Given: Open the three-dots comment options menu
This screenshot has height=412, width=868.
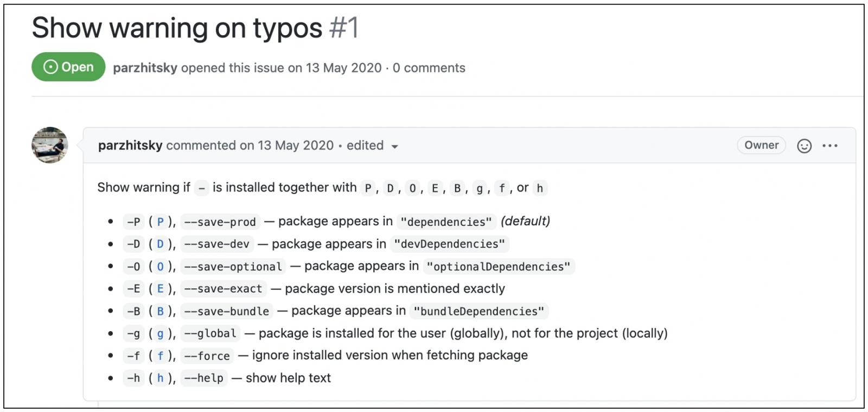Looking at the screenshot, I should click(x=830, y=145).
